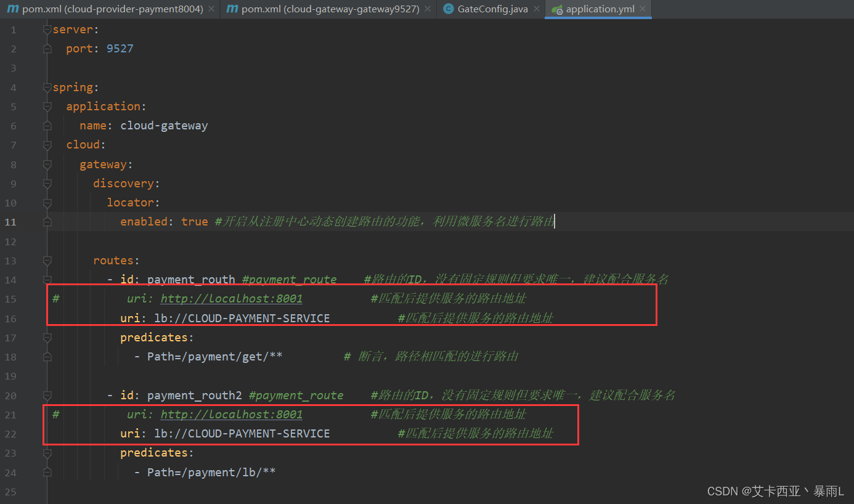Image resolution: width=854 pixels, height=504 pixels.
Task: Click line number 25 in the gutter
Action: [10, 492]
